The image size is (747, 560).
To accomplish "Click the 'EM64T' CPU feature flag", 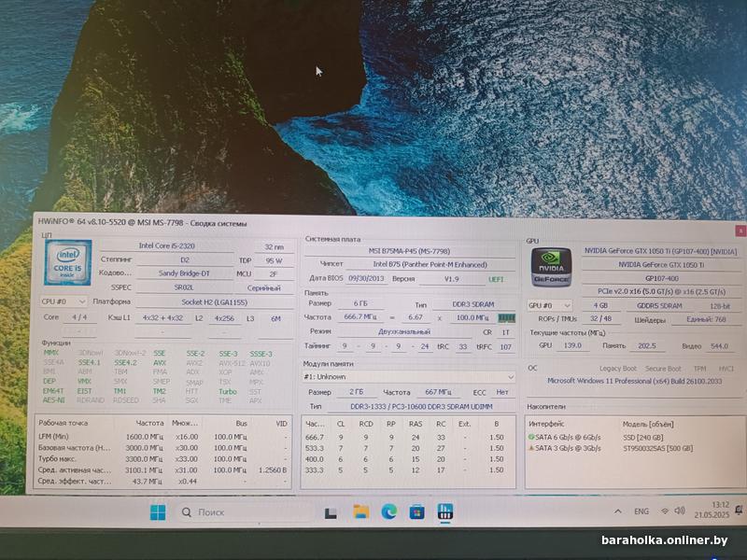I will 53,391.
